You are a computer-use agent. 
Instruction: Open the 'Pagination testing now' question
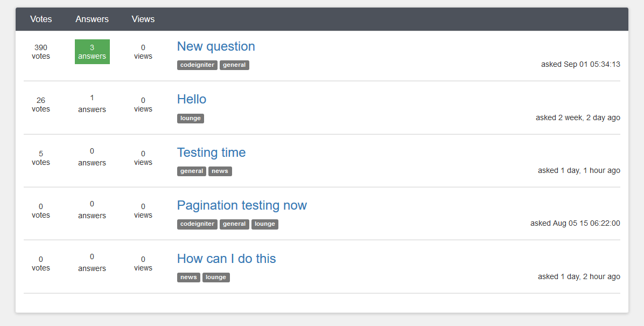pos(242,205)
